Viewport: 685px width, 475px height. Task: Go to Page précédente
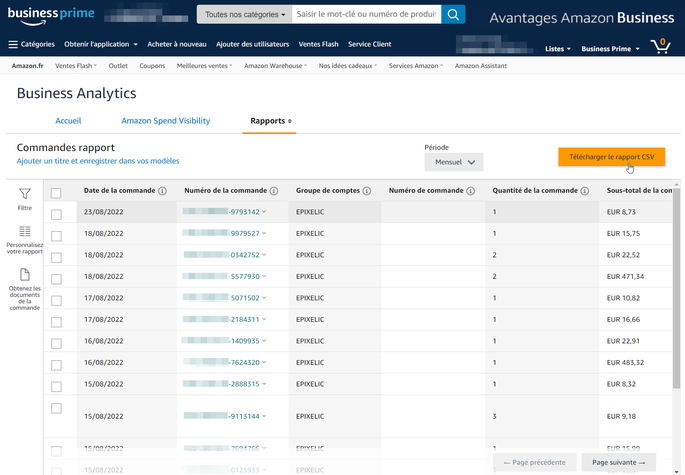tap(534, 462)
